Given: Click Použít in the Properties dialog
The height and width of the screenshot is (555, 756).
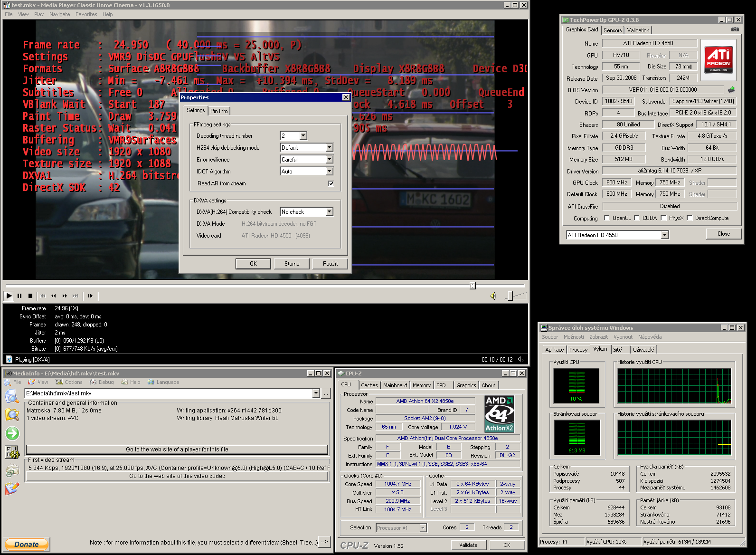Looking at the screenshot, I should (330, 264).
